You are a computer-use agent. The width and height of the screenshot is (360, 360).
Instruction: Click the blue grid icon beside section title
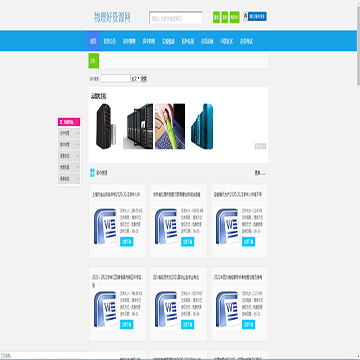92,173
